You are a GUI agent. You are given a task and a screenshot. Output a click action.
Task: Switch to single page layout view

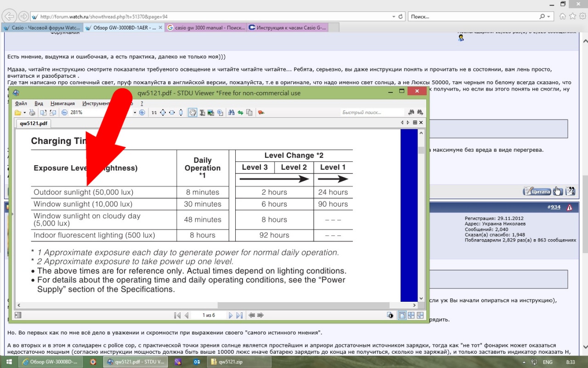(x=402, y=315)
